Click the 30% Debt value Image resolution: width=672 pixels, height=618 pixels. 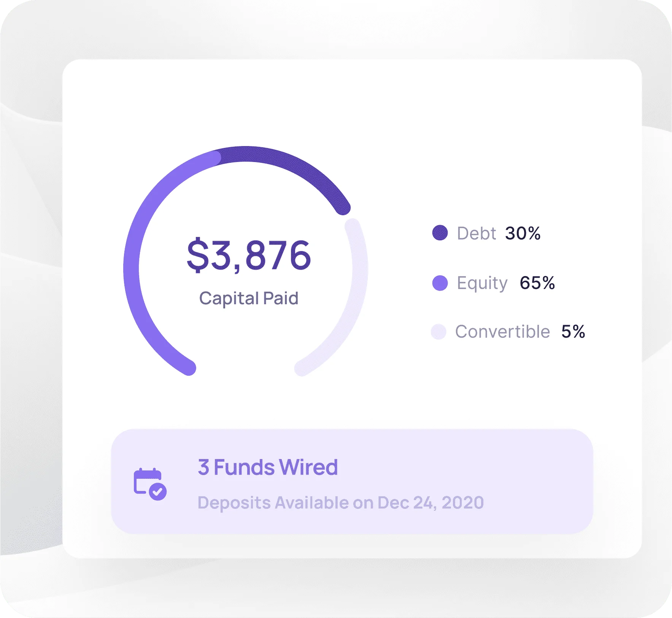[x=523, y=233]
